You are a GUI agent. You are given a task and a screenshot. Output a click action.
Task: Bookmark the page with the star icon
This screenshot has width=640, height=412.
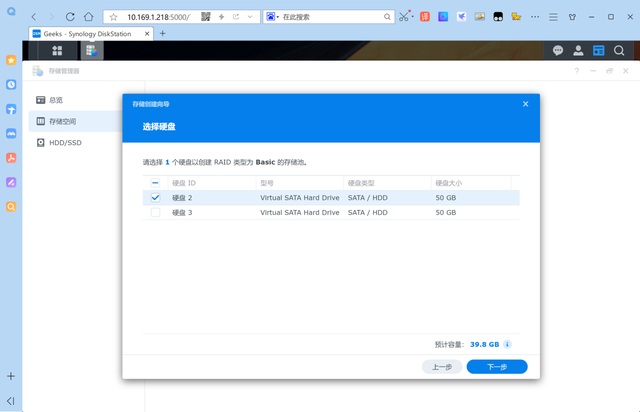point(113,17)
